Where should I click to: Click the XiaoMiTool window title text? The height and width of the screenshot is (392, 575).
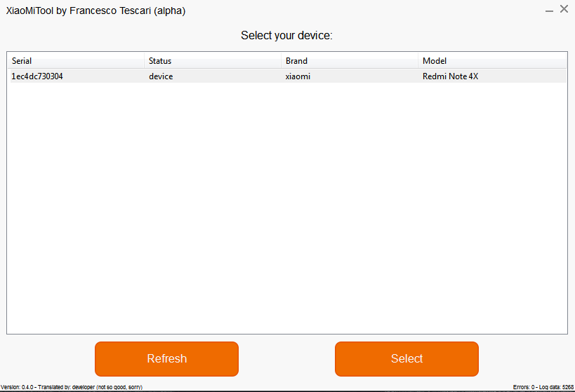[95, 11]
